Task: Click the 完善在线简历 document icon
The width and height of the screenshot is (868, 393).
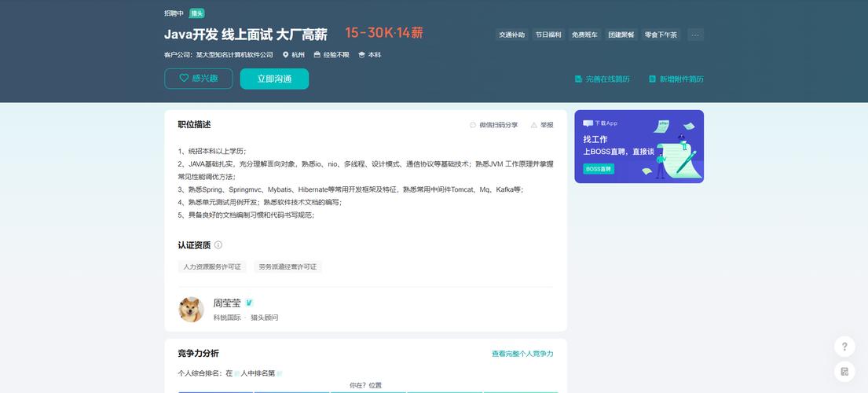Action: point(578,79)
